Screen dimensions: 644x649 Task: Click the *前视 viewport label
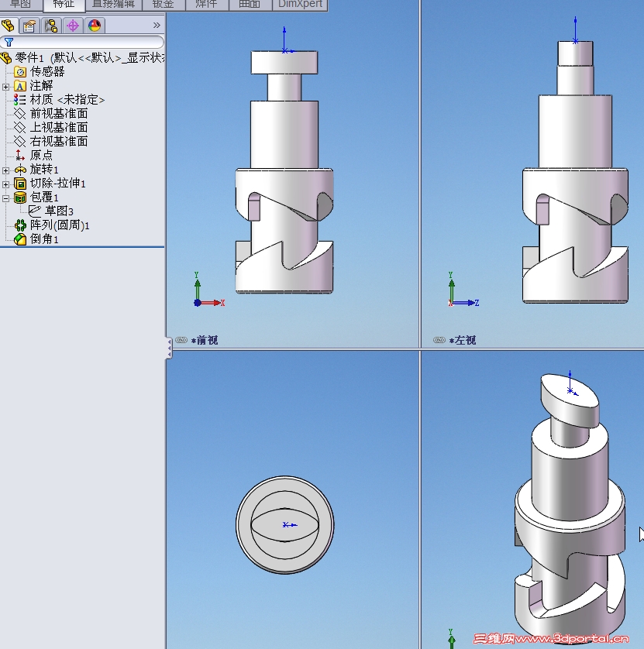[x=205, y=340]
